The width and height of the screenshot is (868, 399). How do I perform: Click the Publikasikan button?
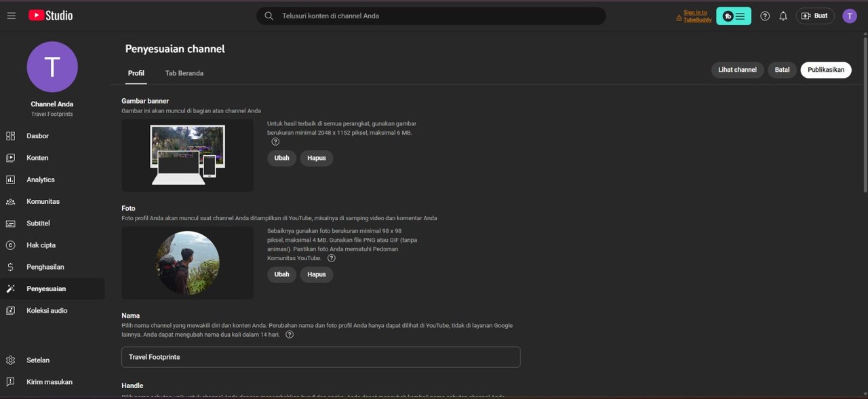pos(825,70)
